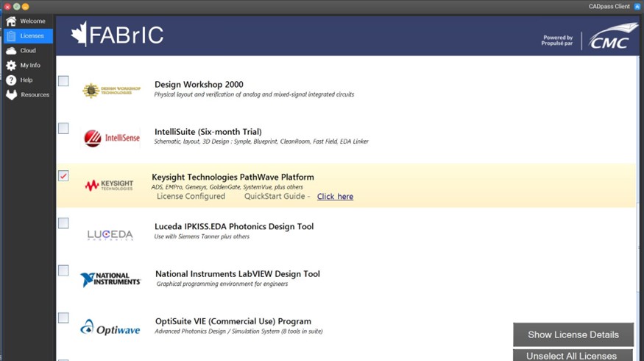
Task: Click the Cloud icon in sidebar
Action: [x=11, y=51]
